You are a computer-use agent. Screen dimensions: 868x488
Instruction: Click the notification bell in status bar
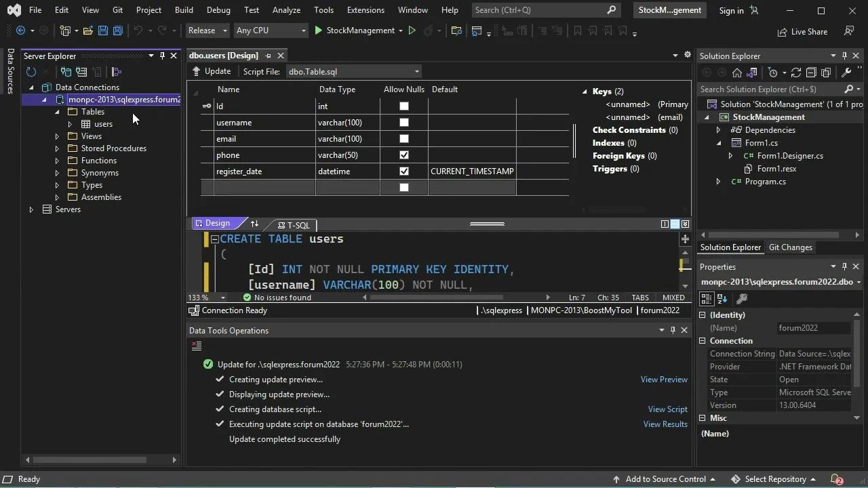[x=835, y=479]
